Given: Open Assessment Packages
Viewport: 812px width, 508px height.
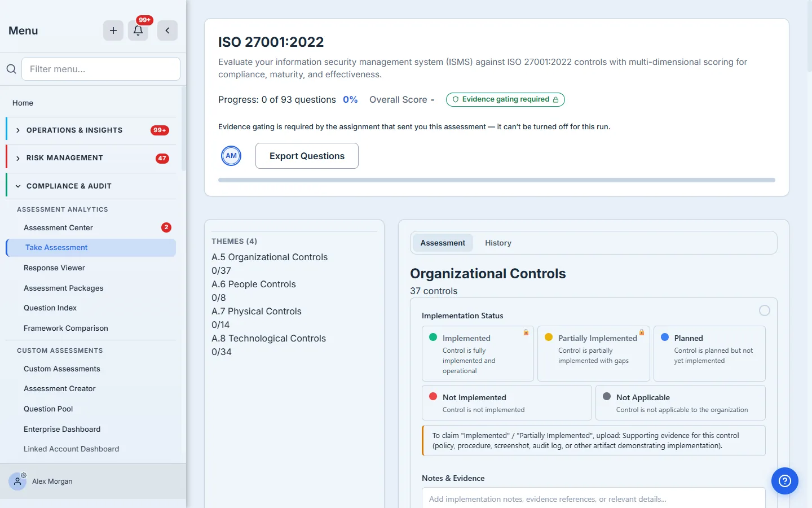Looking at the screenshot, I should 91,288.
